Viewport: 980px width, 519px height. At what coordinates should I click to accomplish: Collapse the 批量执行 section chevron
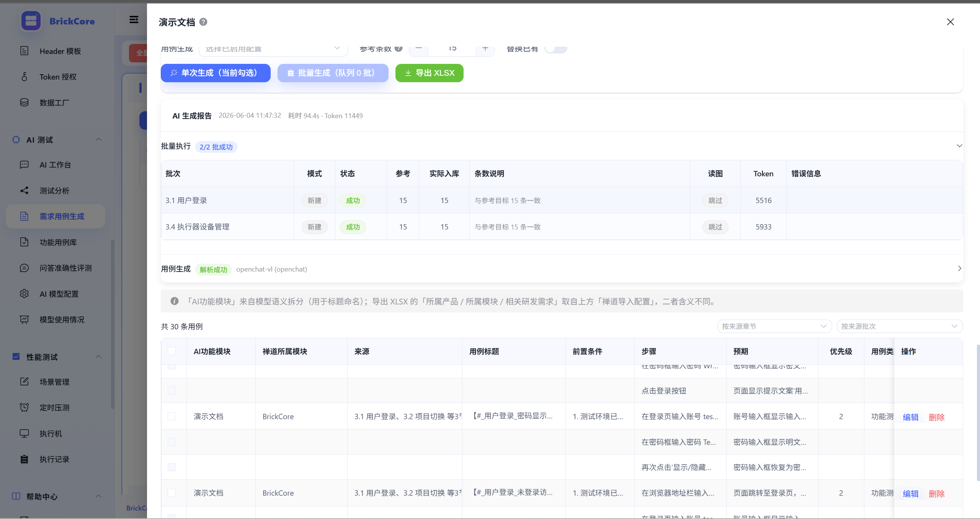click(959, 146)
